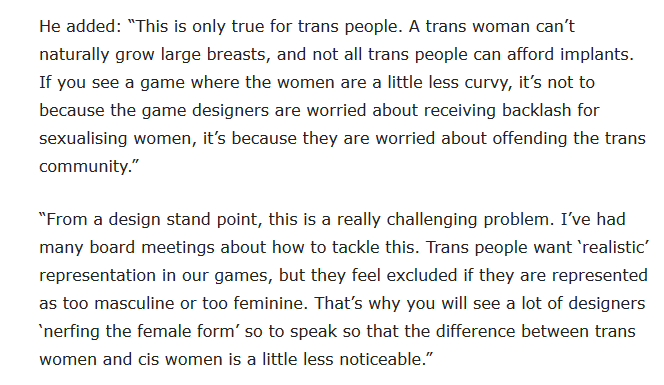This screenshot has width=664, height=385.
Task: Click the word "naturally" in the first paragraph
Action: (74, 55)
